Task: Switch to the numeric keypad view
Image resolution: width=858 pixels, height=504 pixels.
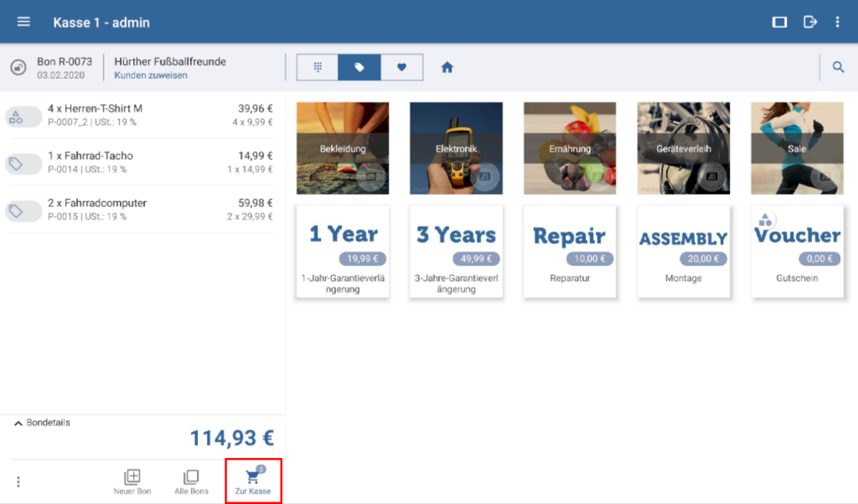Action: pyautogui.click(x=318, y=68)
